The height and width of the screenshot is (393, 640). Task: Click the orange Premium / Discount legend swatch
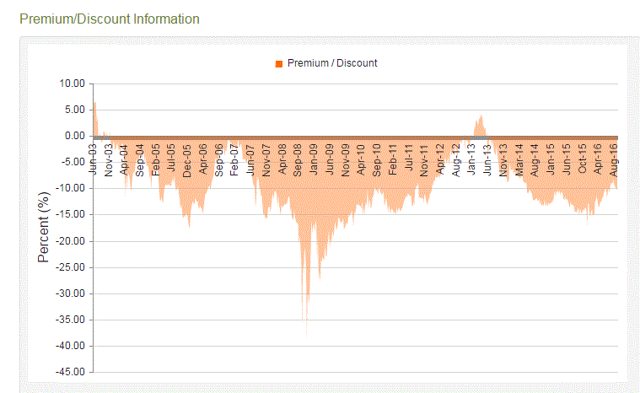(x=279, y=64)
